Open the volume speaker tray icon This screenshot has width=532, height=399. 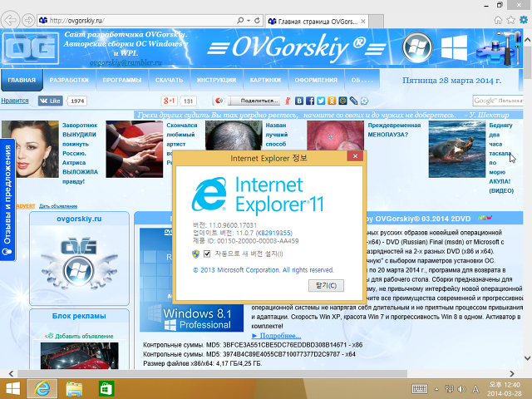tap(461, 389)
